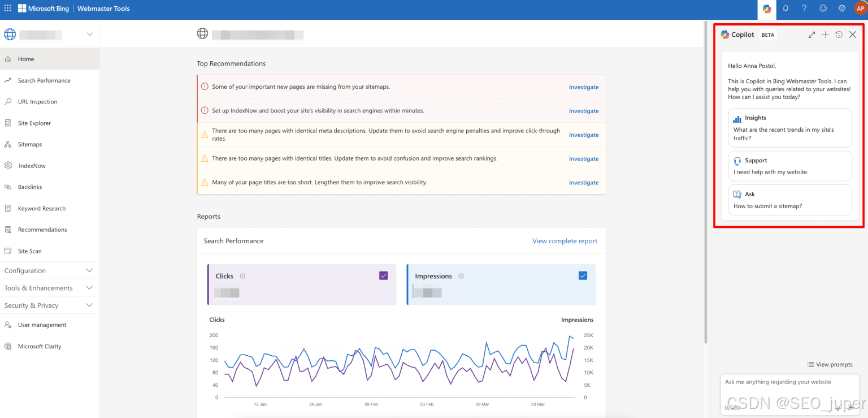The image size is (868, 418).
Task: Choose the Support help prompt card
Action: 790,166
